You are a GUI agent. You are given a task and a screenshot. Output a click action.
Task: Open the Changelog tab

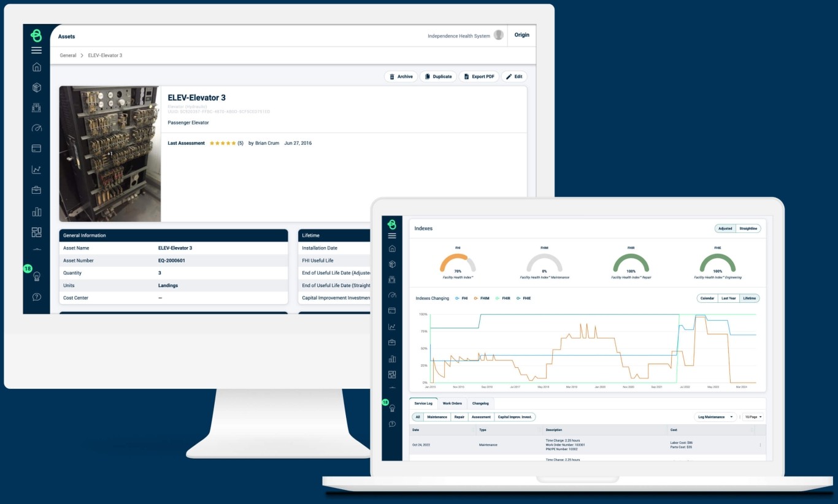pos(480,403)
